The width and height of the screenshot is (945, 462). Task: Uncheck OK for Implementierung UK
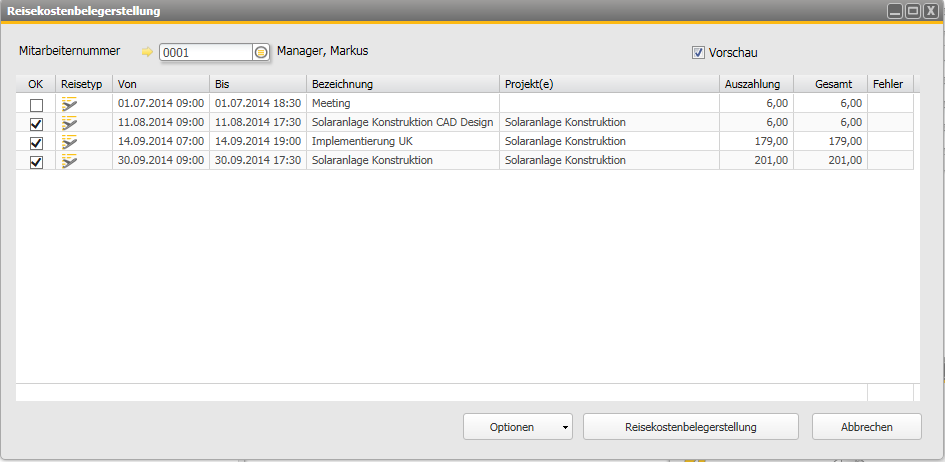(37, 143)
